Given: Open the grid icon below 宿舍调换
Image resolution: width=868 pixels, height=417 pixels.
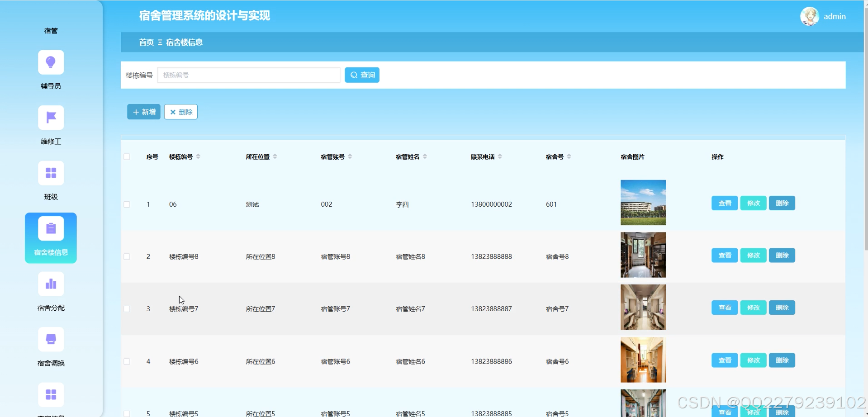Looking at the screenshot, I should coord(51,394).
